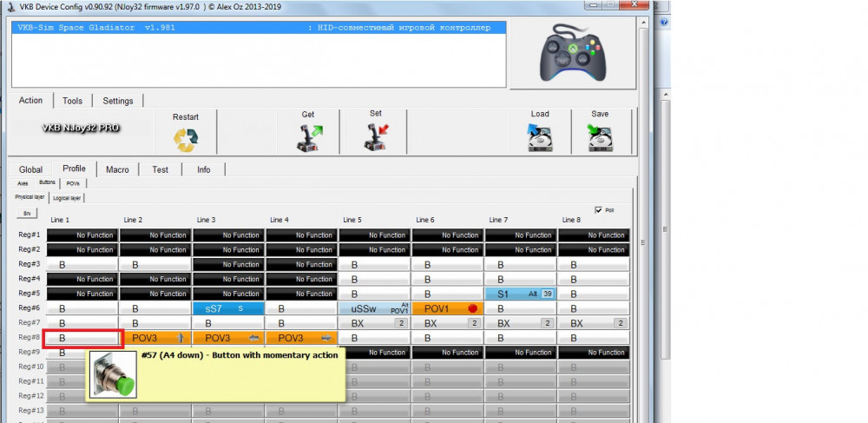Click the BX cell under Line 8
868x423 pixels.
tap(594, 323)
